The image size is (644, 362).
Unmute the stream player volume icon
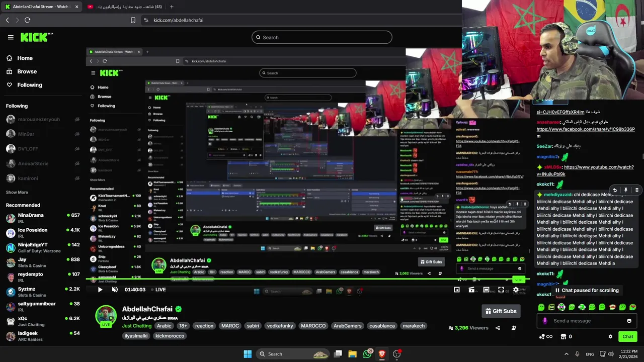tap(115, 290)
